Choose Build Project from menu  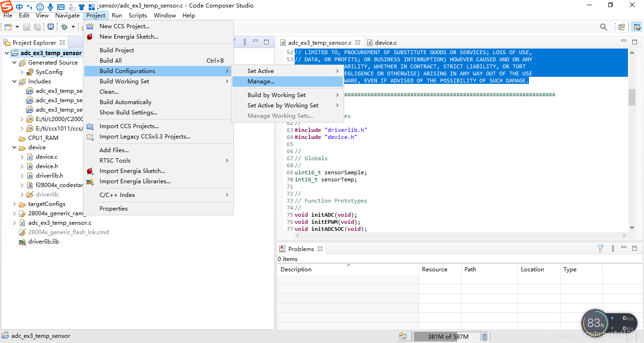click(x=158, y=50)
